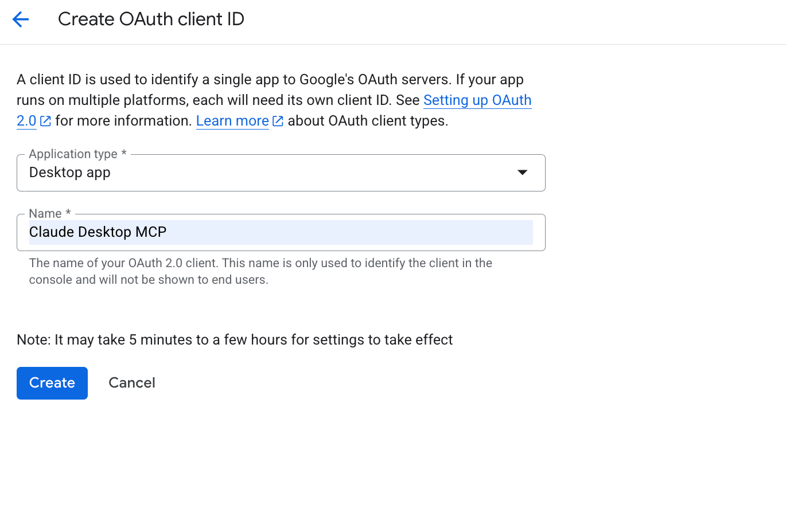Open the Application type 'Desktop app' combo box
The image size is (786, 532).
point(281,173)
